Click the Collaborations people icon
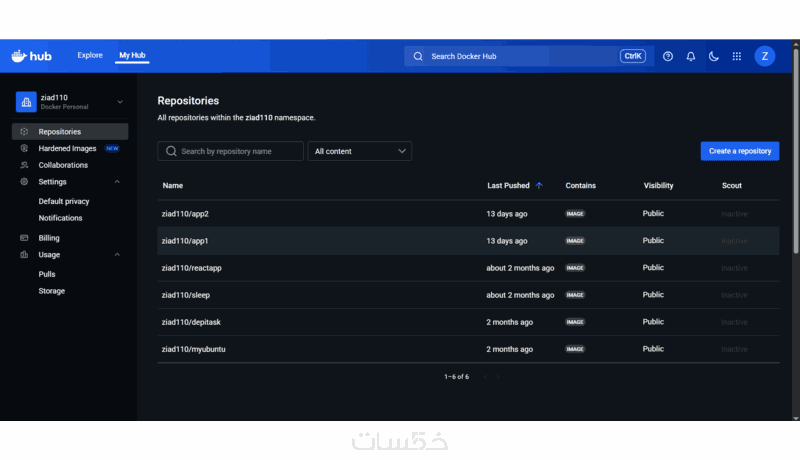 coord(24,165)
